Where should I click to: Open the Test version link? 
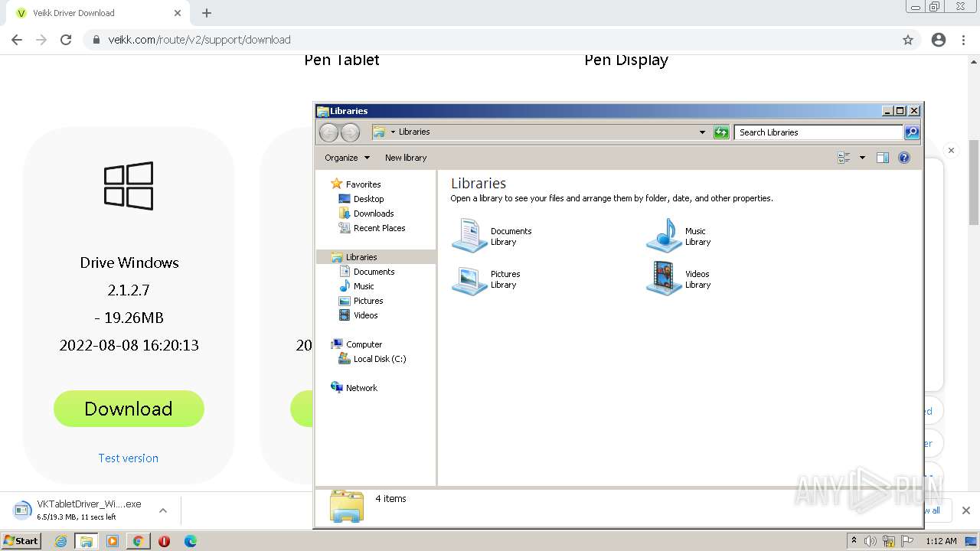click(129, 458)
